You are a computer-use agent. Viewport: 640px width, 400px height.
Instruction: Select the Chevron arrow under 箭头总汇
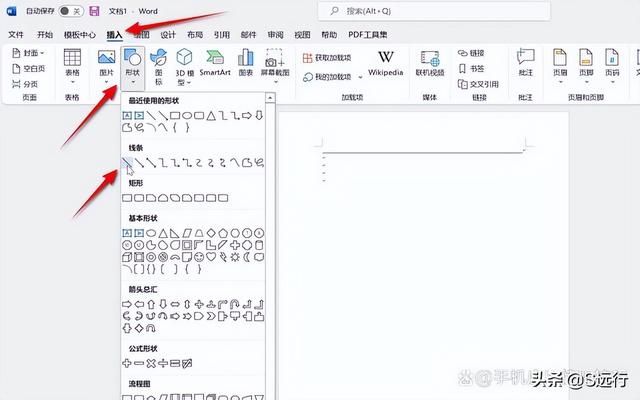211,316
